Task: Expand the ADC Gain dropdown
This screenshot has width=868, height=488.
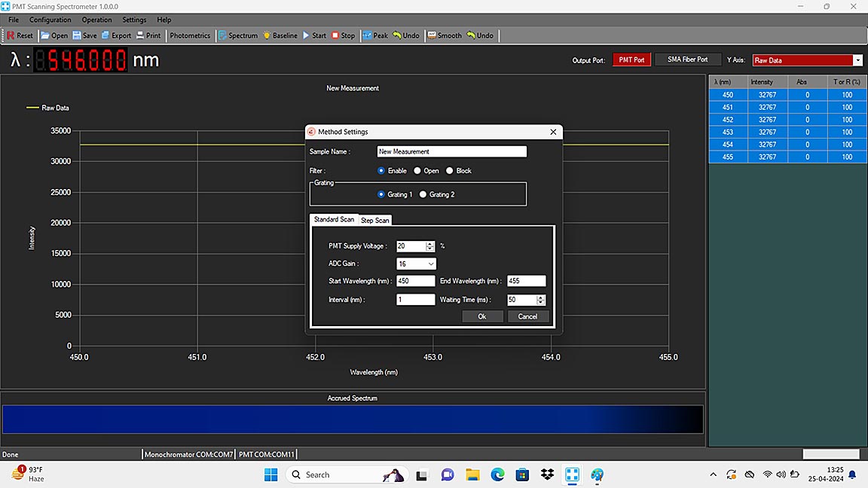Action: (430, 264)
